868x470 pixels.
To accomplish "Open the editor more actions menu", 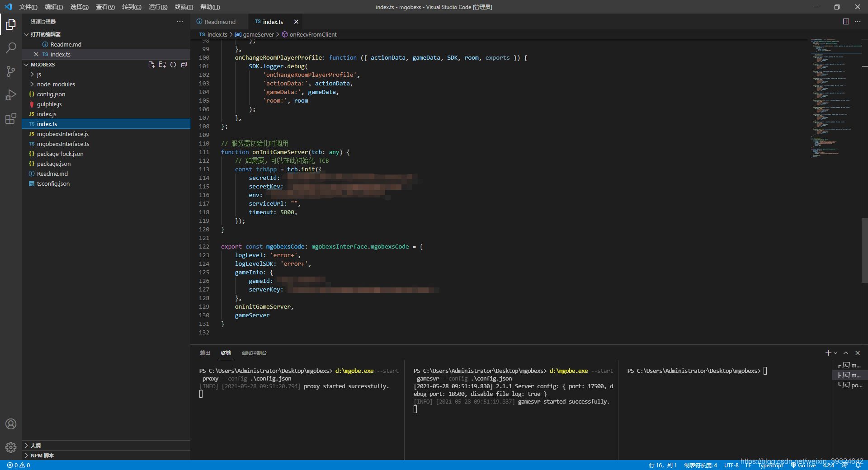I will (858, 22).
